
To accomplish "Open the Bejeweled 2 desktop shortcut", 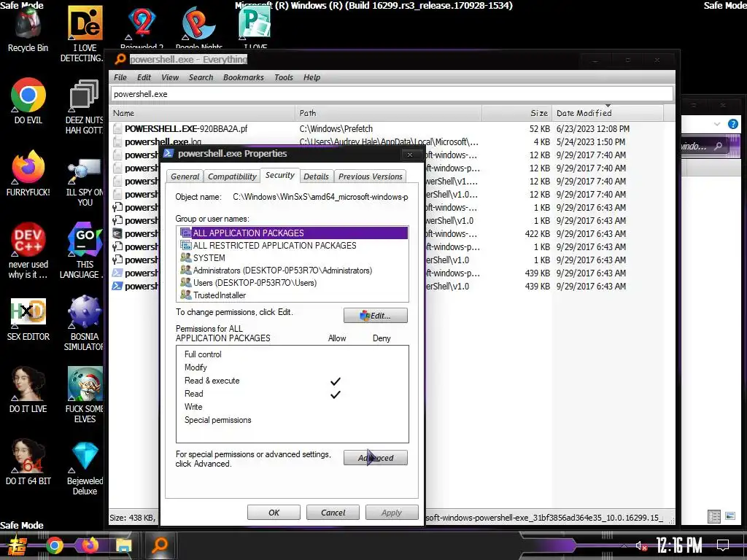I will click(x=142, y=28).
